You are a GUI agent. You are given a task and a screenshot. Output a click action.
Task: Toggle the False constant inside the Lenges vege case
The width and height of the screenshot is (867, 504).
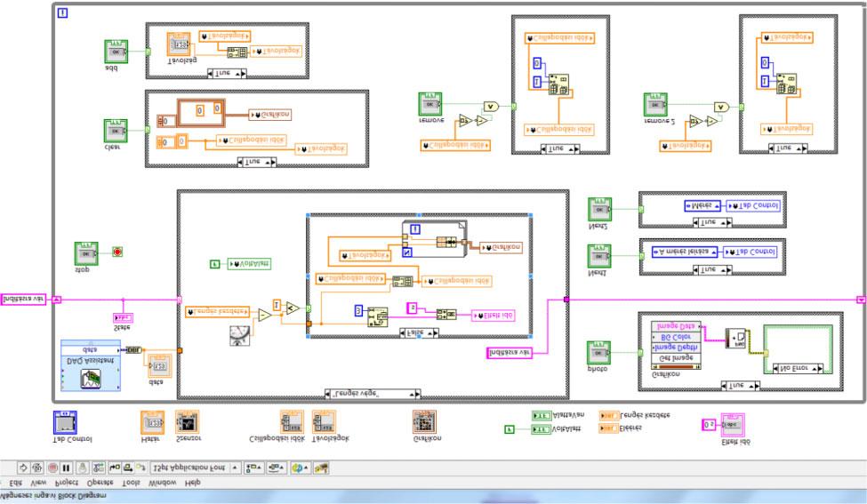click(x=215, y=264)
